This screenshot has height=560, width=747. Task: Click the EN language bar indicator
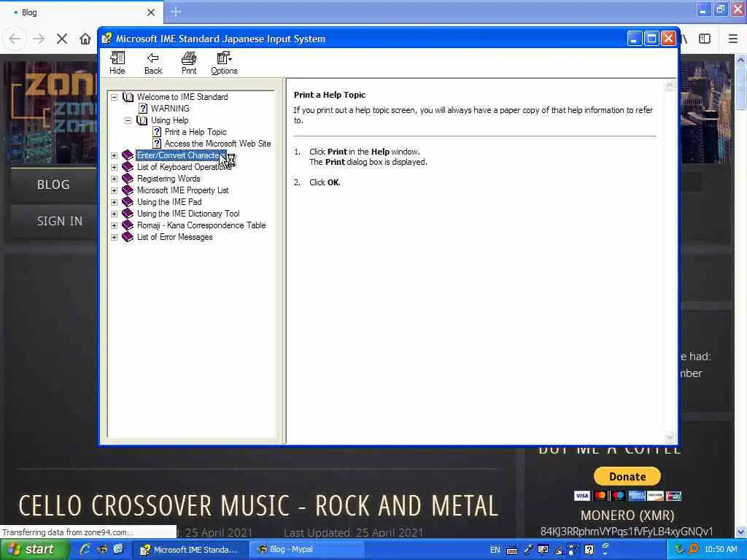[495, 550]
